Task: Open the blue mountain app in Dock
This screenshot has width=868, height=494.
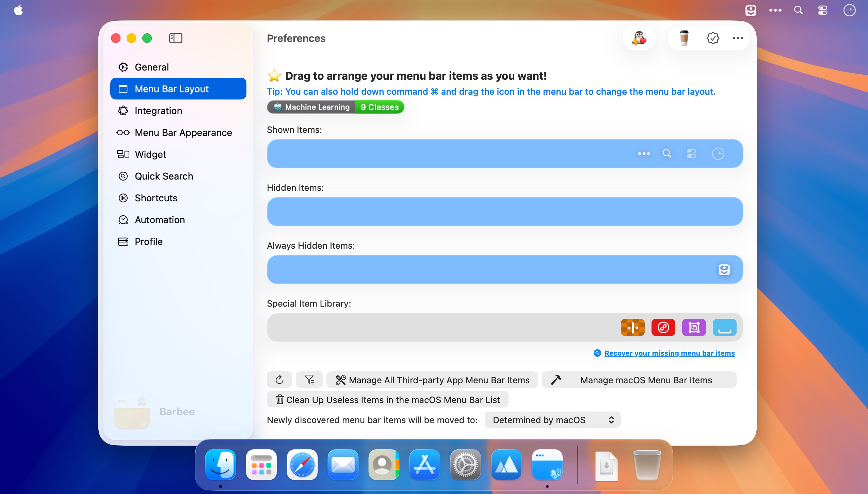Action: (x=507, y=465)
